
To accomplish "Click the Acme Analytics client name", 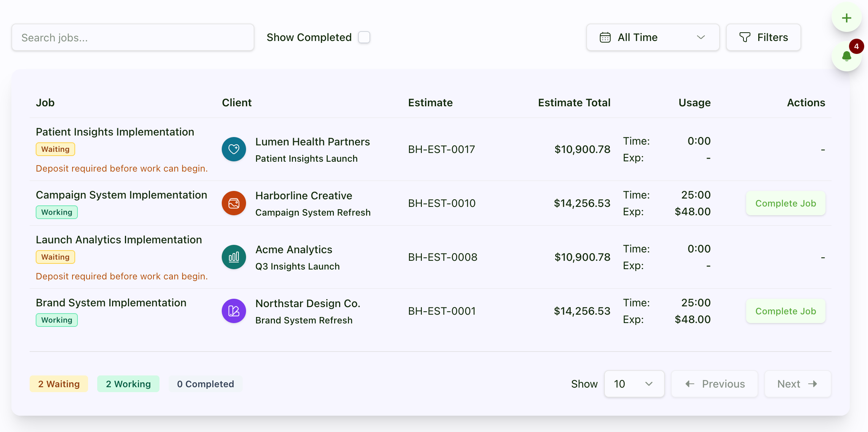I will (294, 249).
